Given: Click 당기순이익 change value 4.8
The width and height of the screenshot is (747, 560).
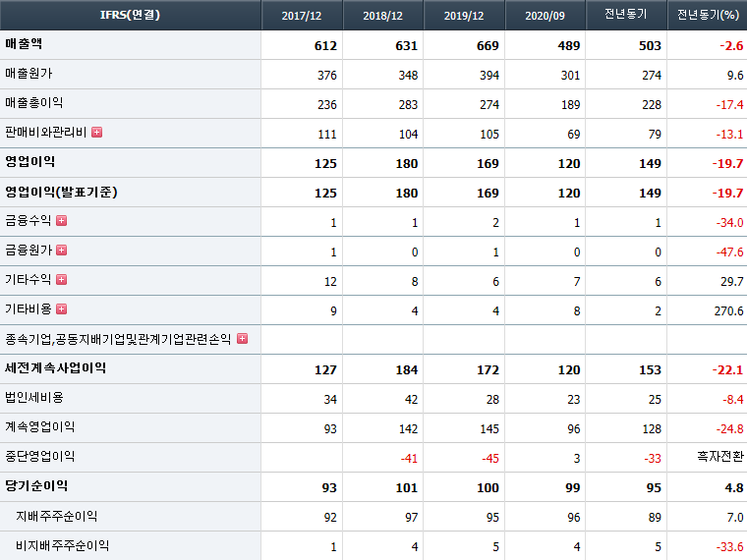Looking at the screenshot, I should pyautogui.click(x=734, y=488).
